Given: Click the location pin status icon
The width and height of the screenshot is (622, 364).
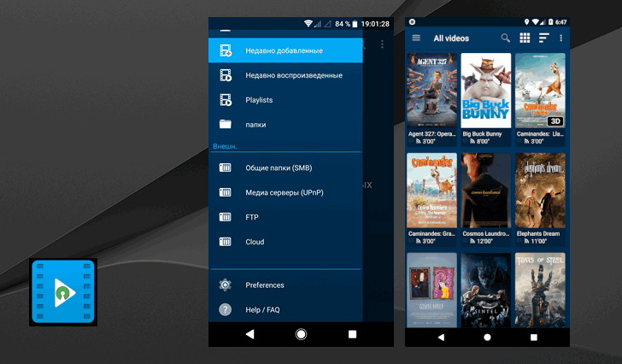Looking at the screenshot, I should 526,22.
